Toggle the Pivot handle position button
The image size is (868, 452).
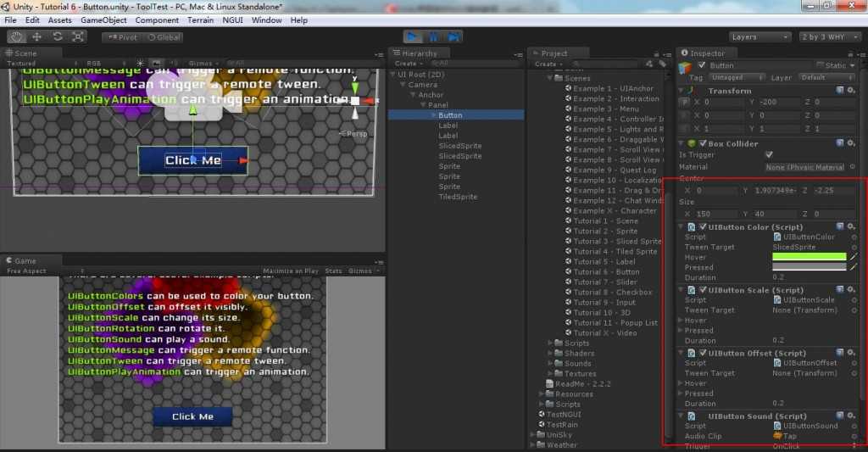122,37
